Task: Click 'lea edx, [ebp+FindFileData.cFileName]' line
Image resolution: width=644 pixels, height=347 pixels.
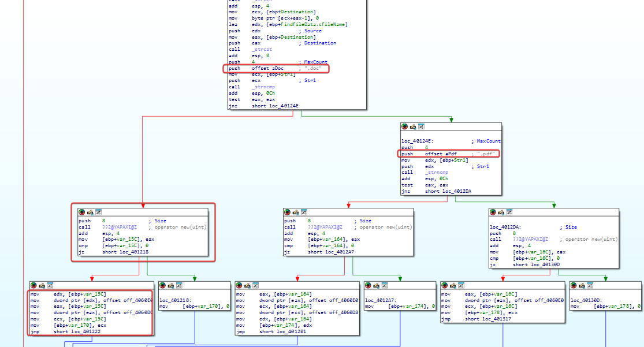Action: [288, 25]
